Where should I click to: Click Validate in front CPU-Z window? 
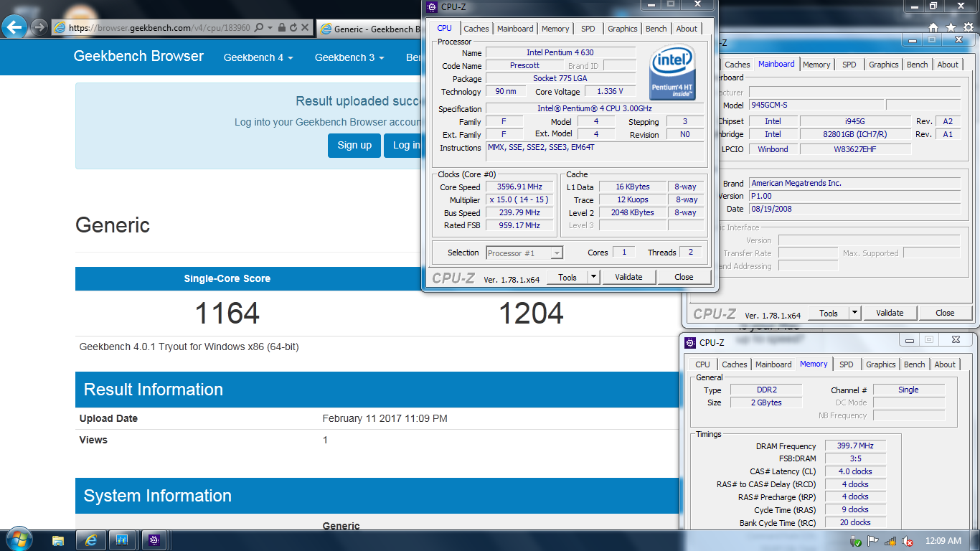point(628,277)
